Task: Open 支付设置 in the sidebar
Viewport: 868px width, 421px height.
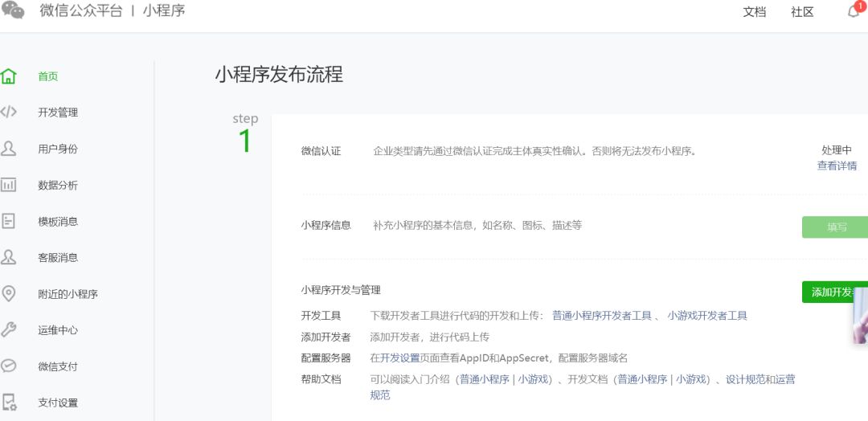Action: pos(58,403)
